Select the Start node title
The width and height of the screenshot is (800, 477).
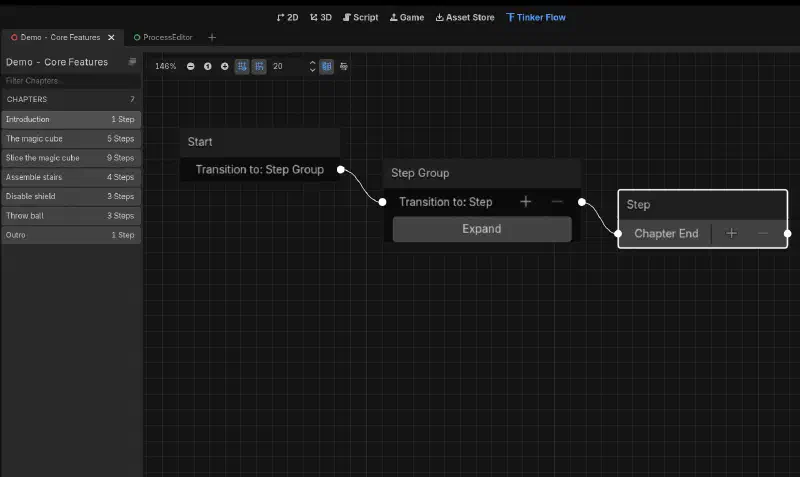click(200, 142)
